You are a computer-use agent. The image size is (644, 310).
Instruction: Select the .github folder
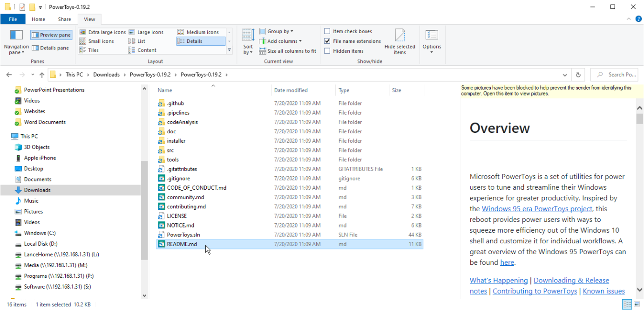pyautogui.click(x=290, y=103)
